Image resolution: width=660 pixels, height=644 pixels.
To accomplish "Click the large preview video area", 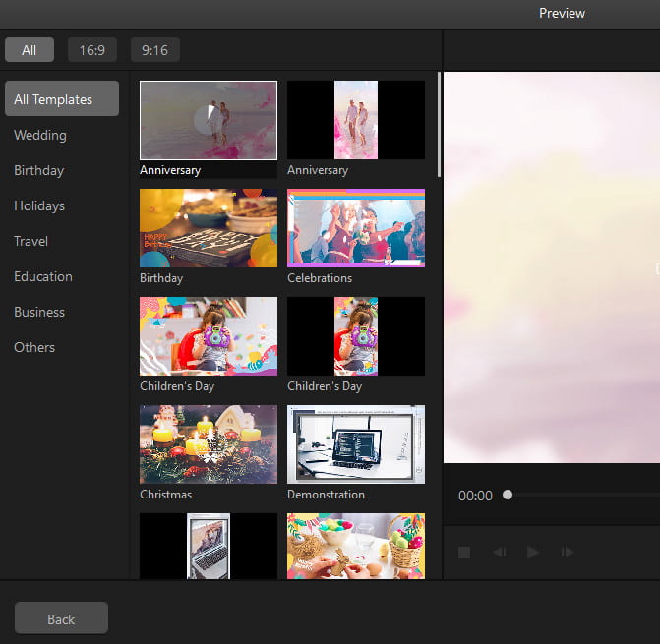I will coord(552,267).
